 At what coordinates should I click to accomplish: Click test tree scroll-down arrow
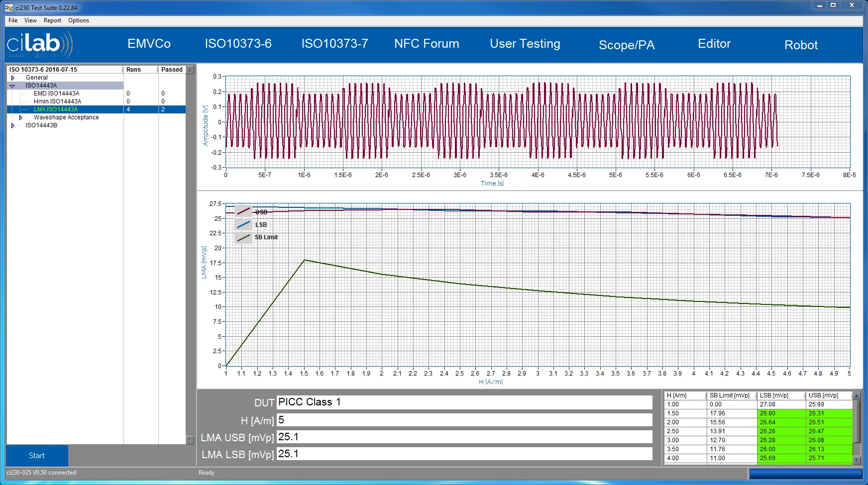point(190,440)
